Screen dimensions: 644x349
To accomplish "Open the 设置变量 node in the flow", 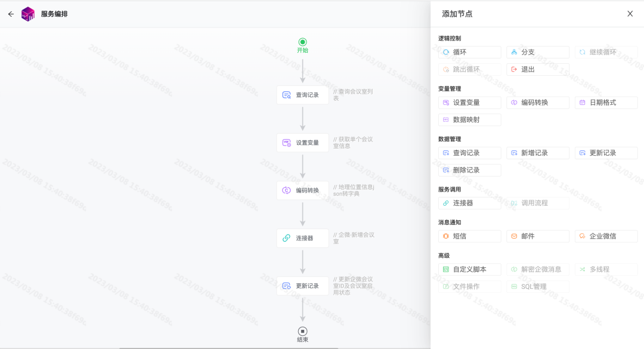I will pyautogui.click(x=303, y=143).
